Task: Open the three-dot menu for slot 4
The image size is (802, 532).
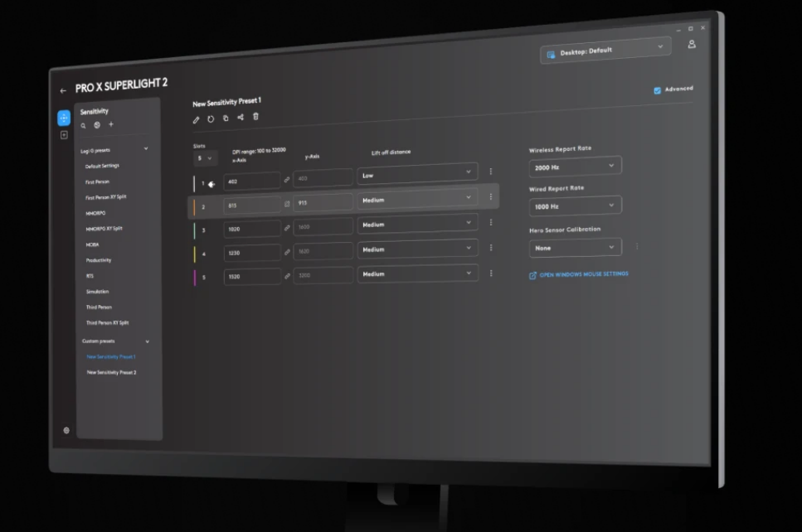Action: tap(491, 248)
